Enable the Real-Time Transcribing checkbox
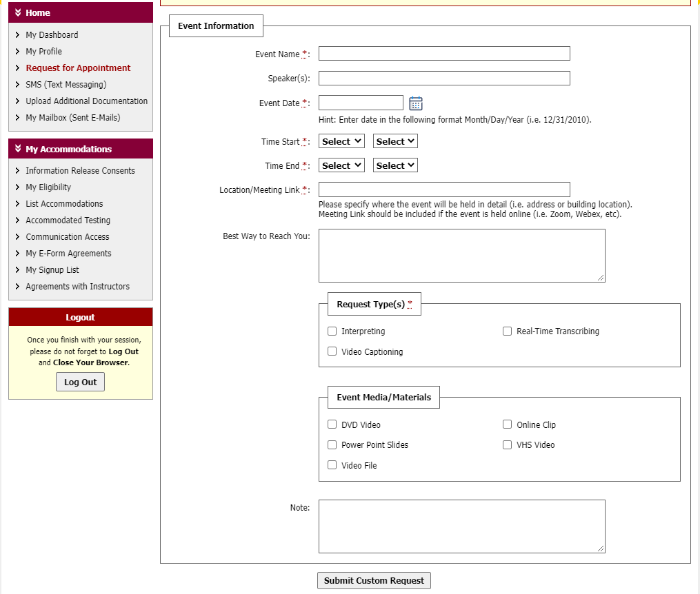The width and height of the screenshot is (700, 594). pos(508,331)
